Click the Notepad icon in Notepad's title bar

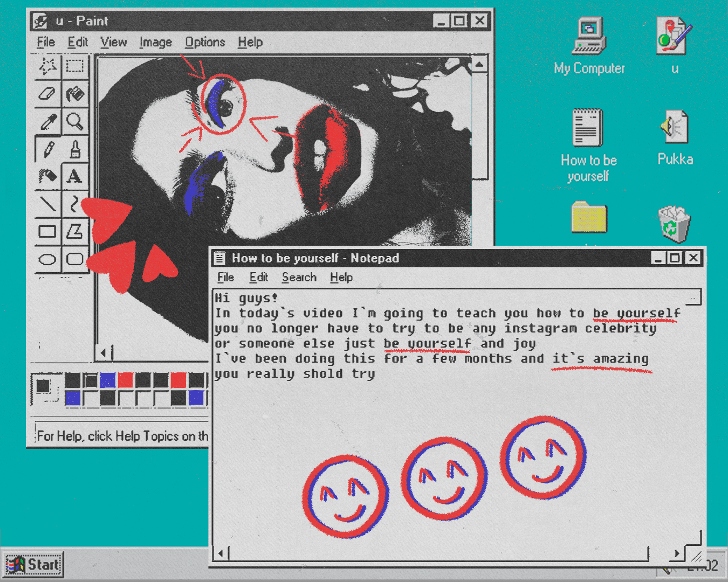219,258
